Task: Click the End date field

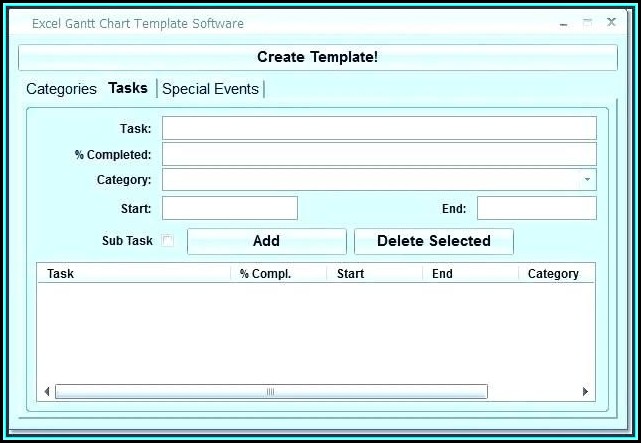Action: click(x=536, y=208)
